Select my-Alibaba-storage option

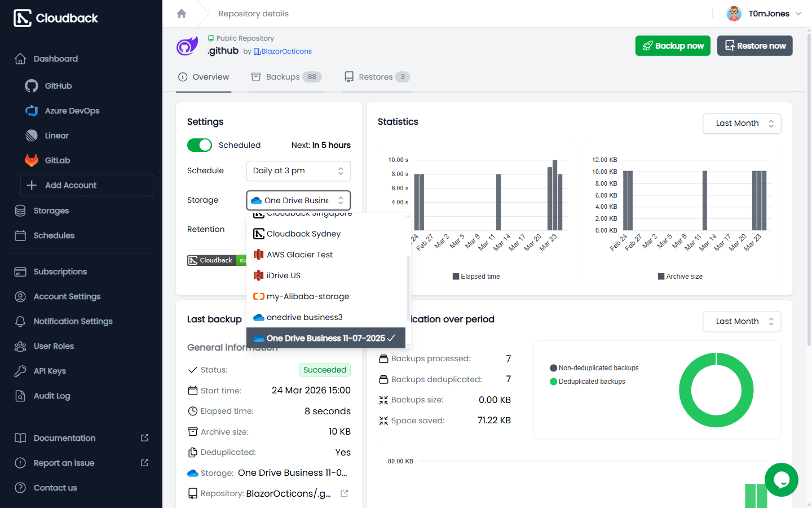tap(326, 296)
